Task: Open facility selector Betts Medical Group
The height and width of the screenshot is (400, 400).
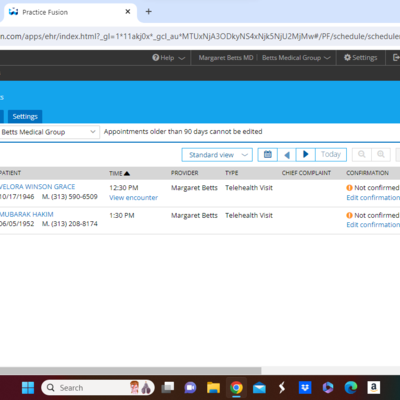Action: (x=49, y=132)
